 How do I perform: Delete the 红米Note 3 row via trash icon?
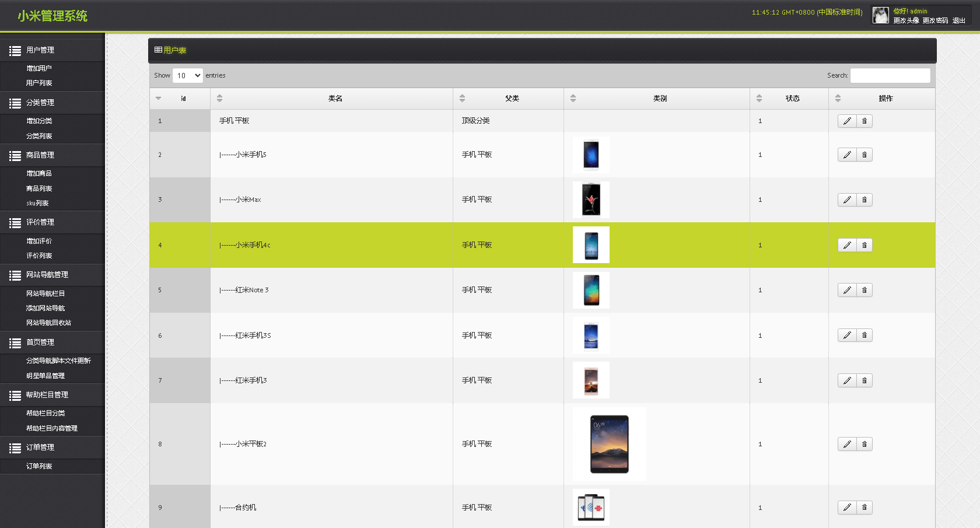864,290
